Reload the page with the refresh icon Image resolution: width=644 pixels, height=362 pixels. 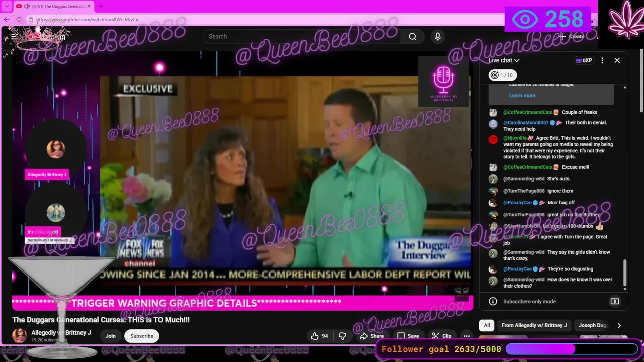(x=19, y=19)
